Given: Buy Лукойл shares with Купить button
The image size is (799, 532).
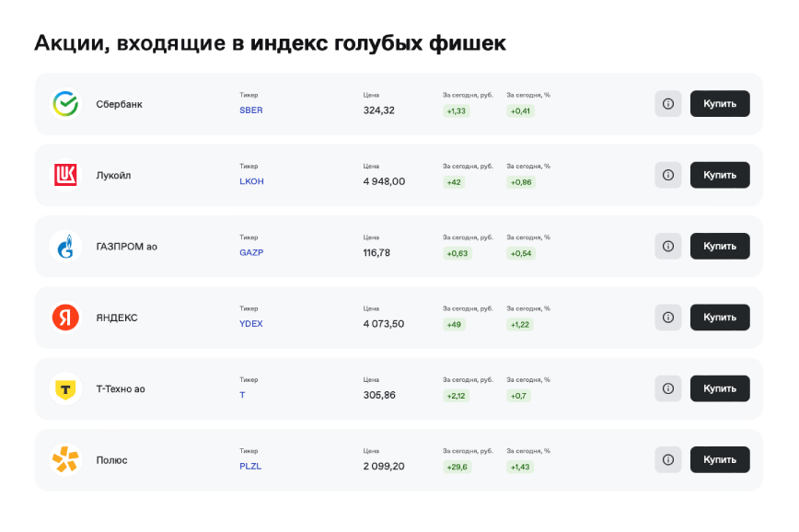Looking at the screenshot, I should [x=720, y=175].
